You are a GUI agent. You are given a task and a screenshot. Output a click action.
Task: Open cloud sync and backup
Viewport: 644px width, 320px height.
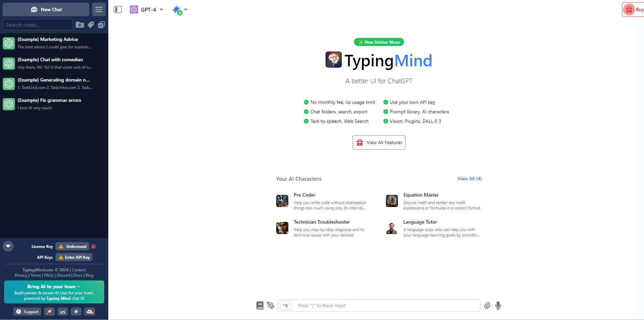tap(89, 312)
